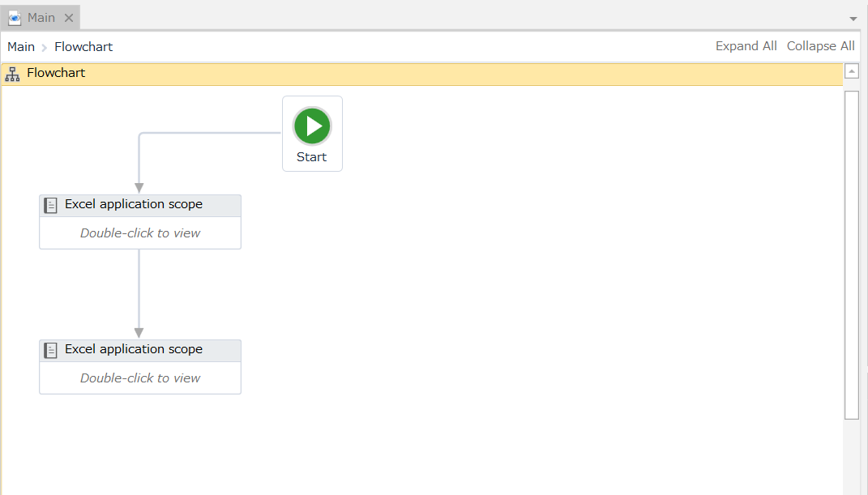Click Main in the breadcrumb

coord(21,46)
